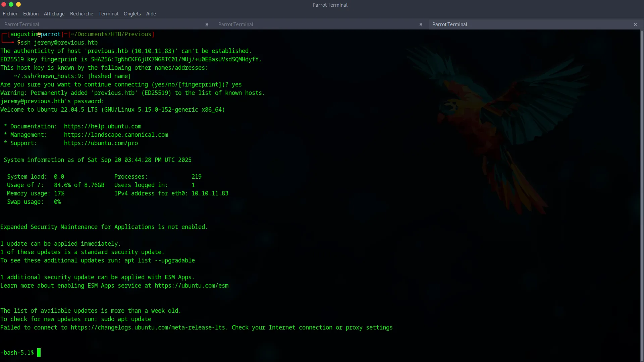Click the red window close button
Screen dimensions: 644x362
[4, 4]
